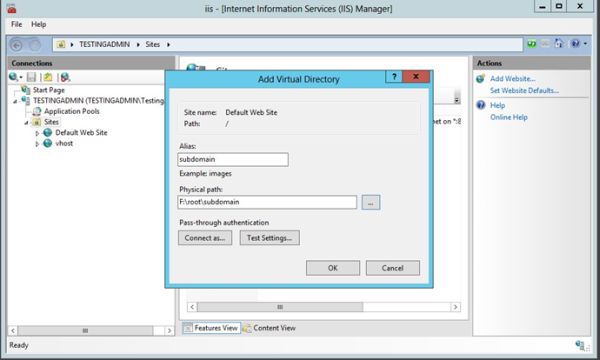Click the IIS Manager title bar icon

(11, 8)
